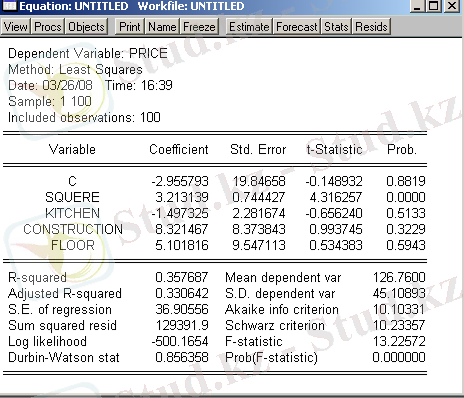This screenshot has height=398, width=464.
Task: Close the Equation window
Action: tap(452, 6)
